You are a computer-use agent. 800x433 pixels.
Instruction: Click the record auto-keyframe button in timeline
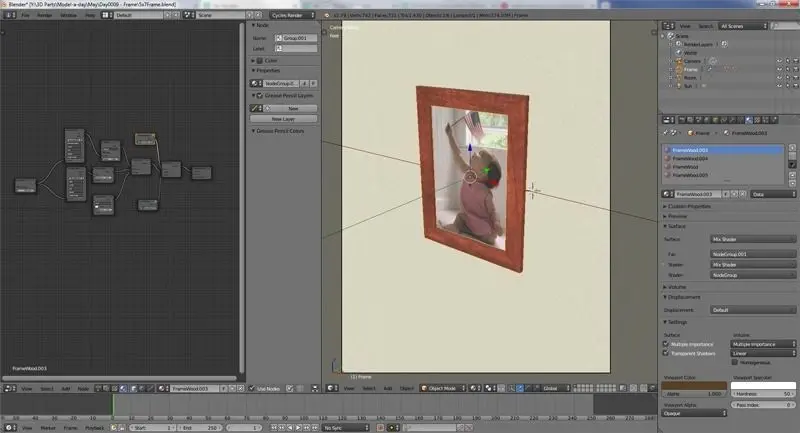[380, 427]
